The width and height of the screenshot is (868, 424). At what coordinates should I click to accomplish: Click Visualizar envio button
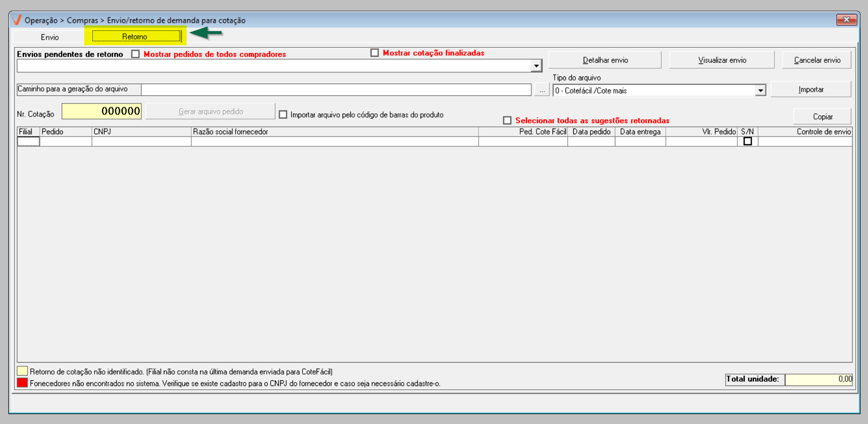tap(722, 60)
